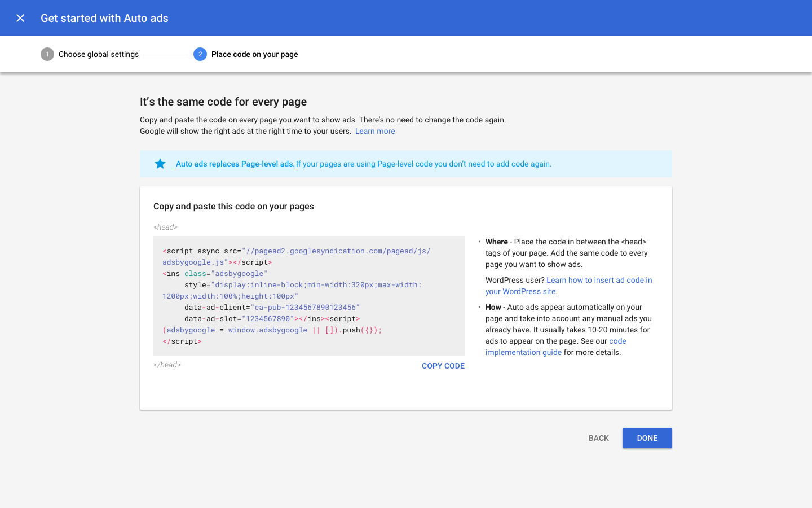The image size is (812, 508).
Task: Click the blue star icon next to banner
Action: click(160, 163)
